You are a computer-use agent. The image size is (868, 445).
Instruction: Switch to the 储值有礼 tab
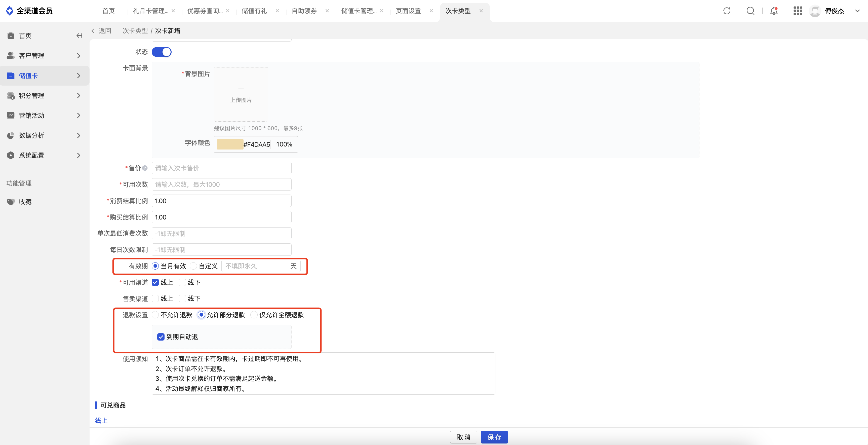tap(254, 11)
